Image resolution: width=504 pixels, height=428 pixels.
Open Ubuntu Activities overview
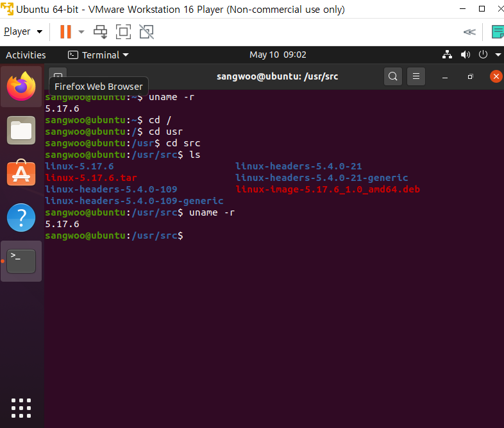pos(26,55)
